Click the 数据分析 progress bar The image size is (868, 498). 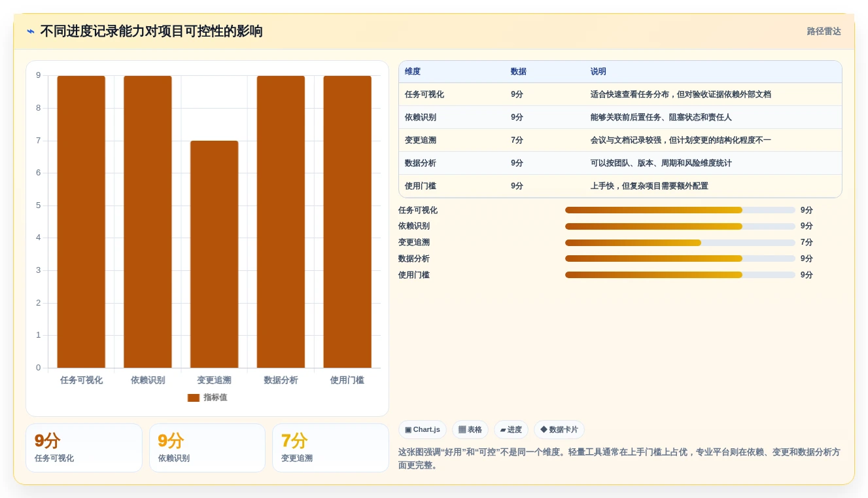coord(680,258)
